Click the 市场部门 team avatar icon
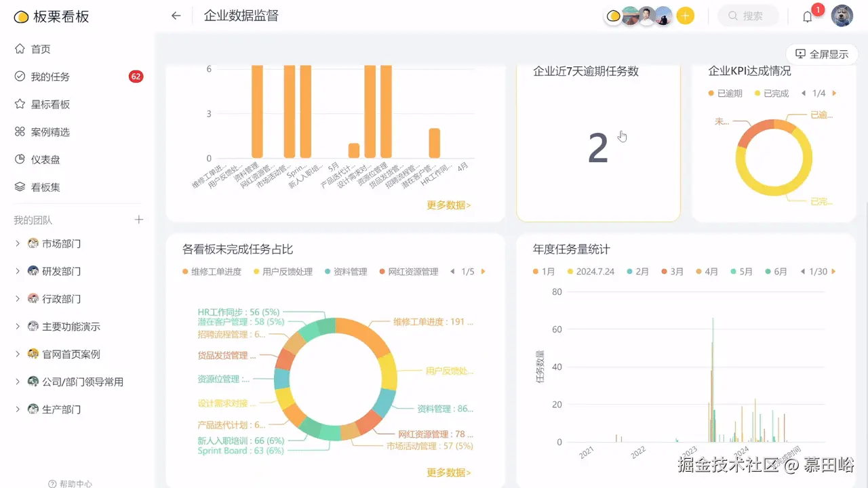 (x=33, y=243)
